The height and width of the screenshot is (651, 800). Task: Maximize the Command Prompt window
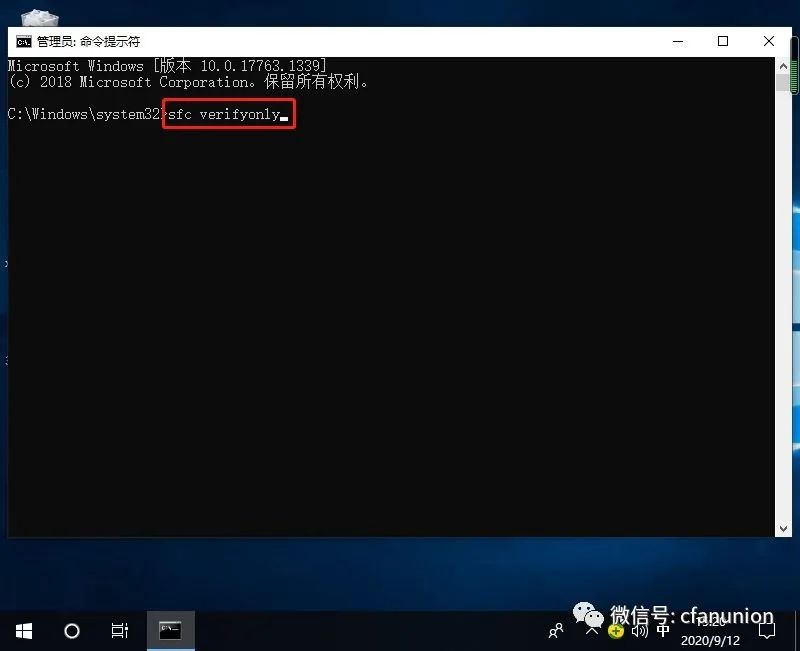[722, 41]
